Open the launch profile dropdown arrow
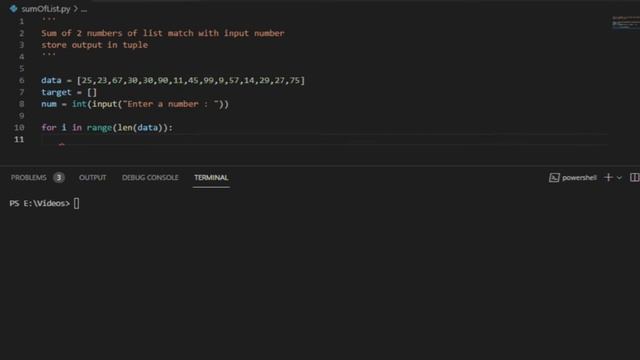 tap(619, 178)
